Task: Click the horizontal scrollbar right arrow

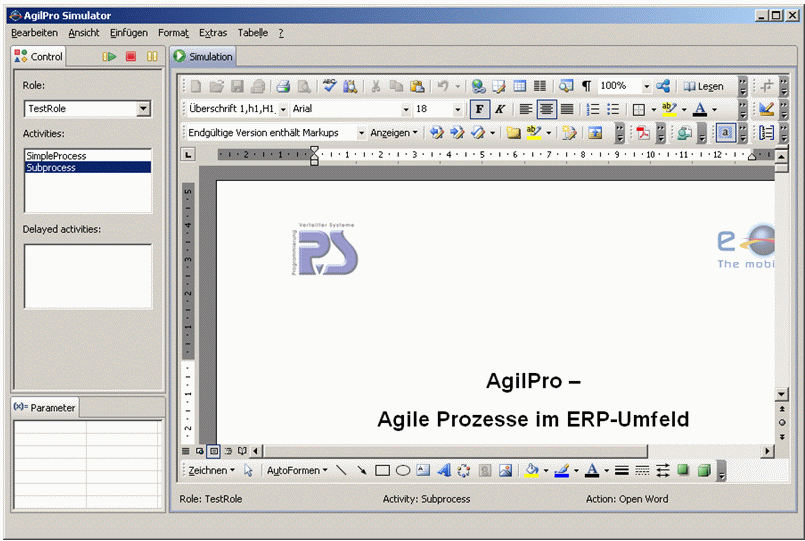Action: [x=766, y=451]
